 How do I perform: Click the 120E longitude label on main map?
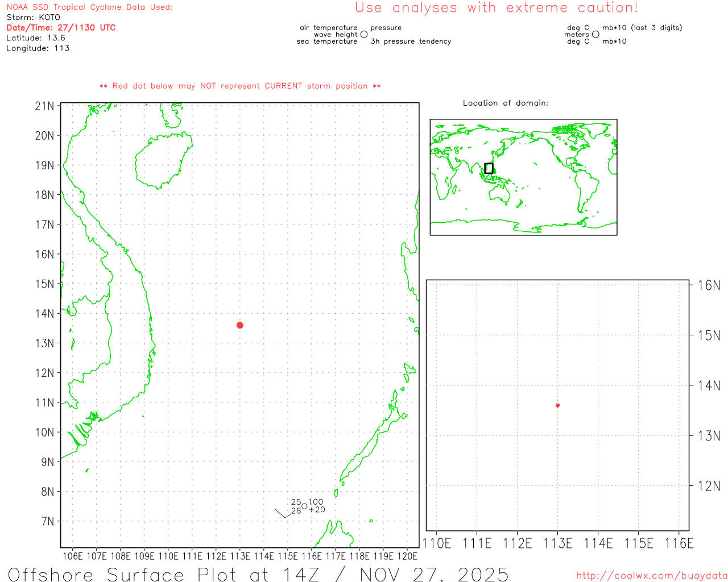(x=407, y=556)
